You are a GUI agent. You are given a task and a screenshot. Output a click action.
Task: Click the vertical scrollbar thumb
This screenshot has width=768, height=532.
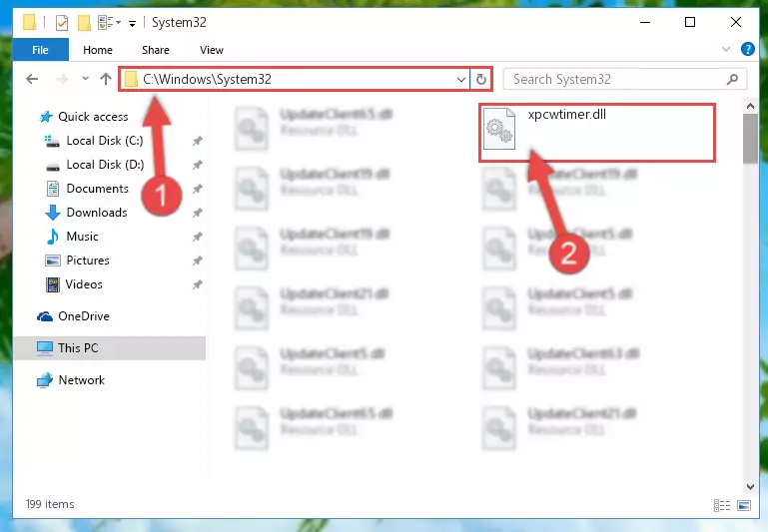[750, 139]
